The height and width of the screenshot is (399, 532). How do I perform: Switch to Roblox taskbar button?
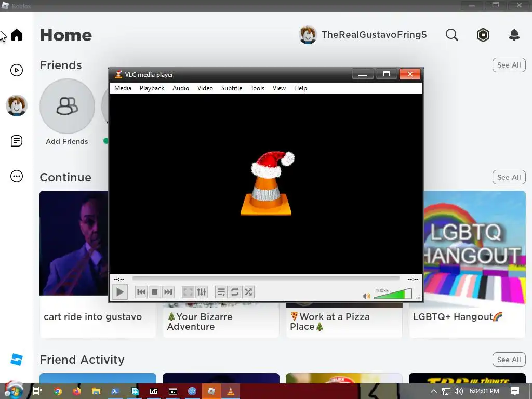[x=211, y=391]
